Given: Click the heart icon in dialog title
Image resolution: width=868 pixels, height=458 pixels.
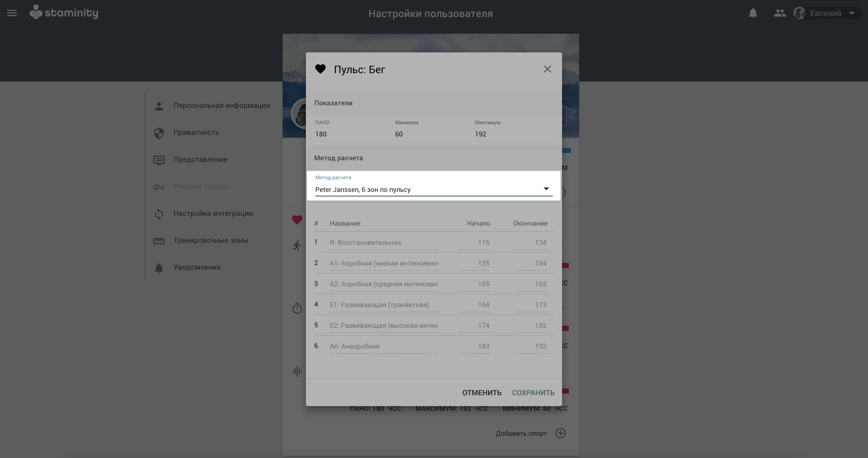Looking at the screenshot, I should (x=320, y=69).
